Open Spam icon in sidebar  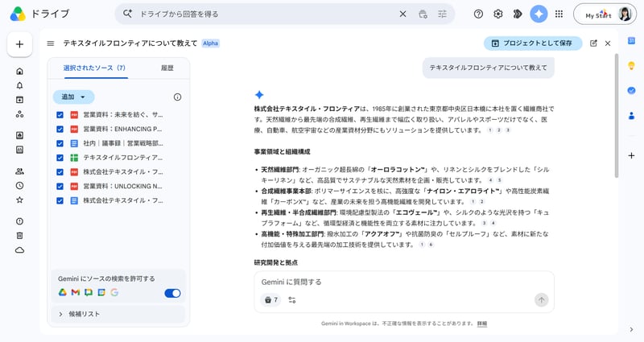pos(19,221)
